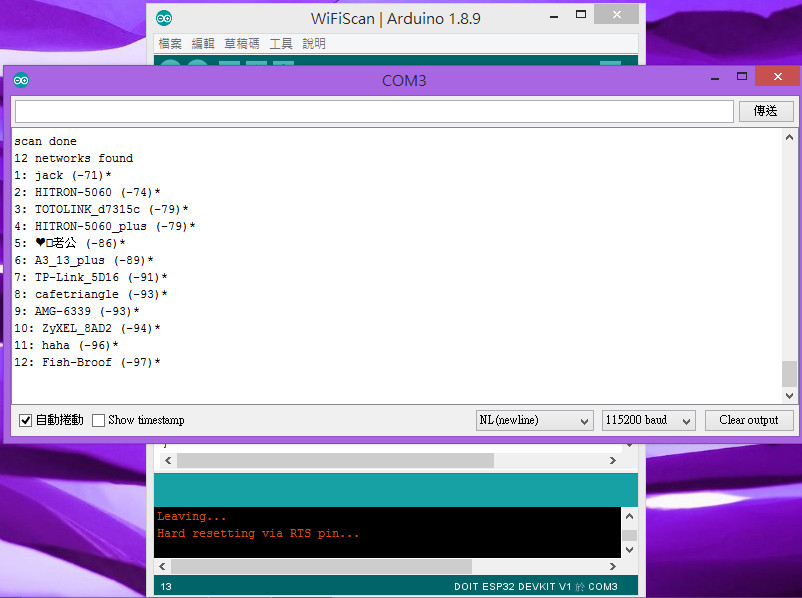Click the 'TOTOLINK_d7315c (-79)*' network line
The image size is (802, 598).
click(101, 209)
